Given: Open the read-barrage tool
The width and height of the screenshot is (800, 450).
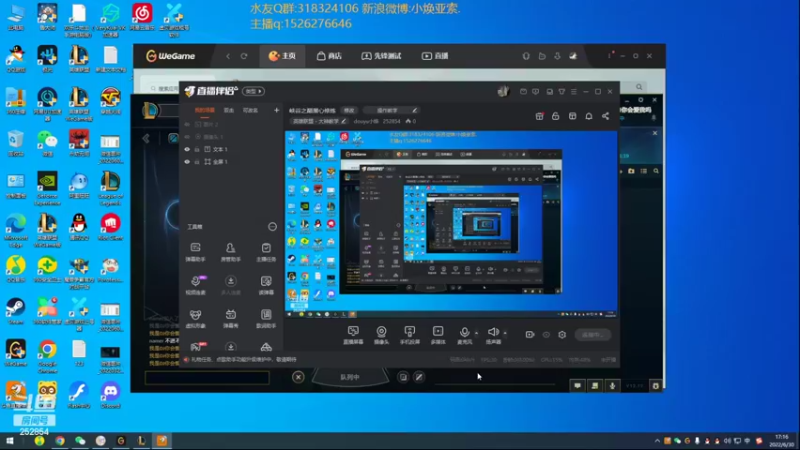Looking at the screenshot, I should 266,285.
